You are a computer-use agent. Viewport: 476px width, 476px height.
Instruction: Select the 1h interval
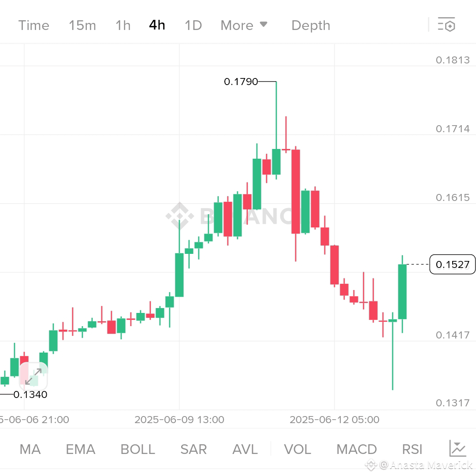[x=123, y=25]
